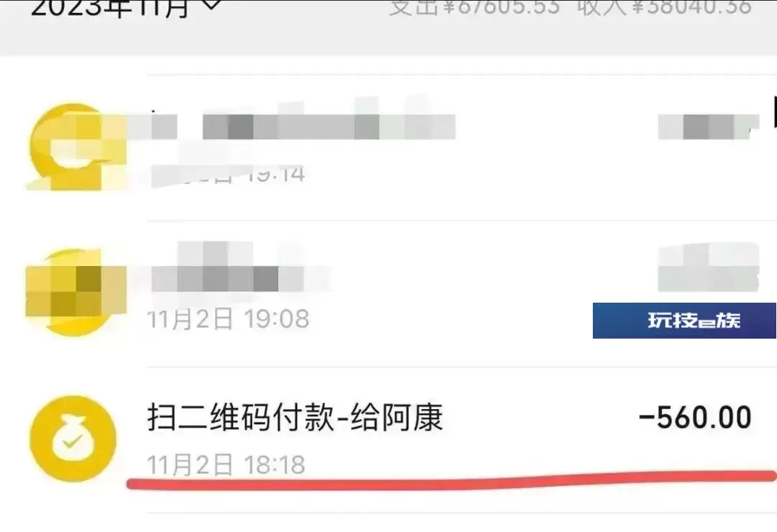
Task: Select the -560.00 payment amount
Action: point(695,417)
